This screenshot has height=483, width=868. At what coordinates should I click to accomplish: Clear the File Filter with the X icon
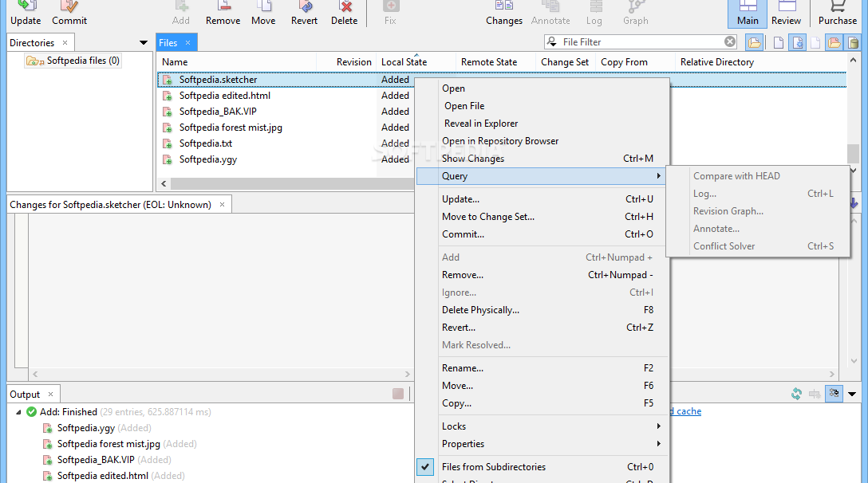(730, 42)
